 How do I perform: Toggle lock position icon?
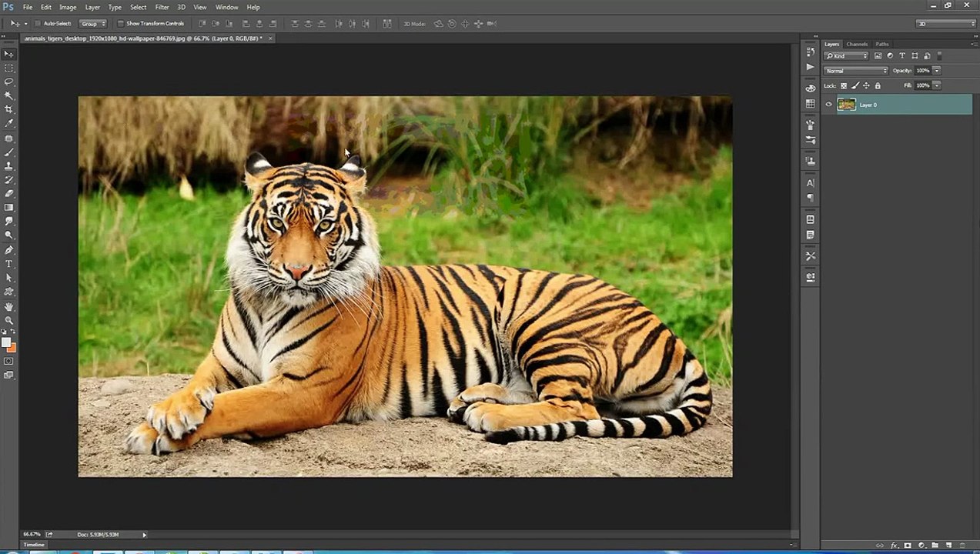[x=866, y=85]
